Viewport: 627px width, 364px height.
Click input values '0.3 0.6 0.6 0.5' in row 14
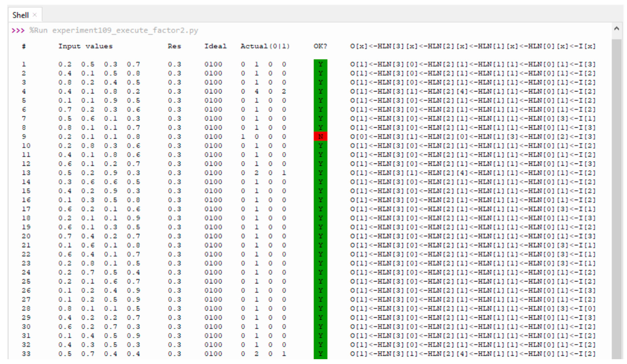99,182
